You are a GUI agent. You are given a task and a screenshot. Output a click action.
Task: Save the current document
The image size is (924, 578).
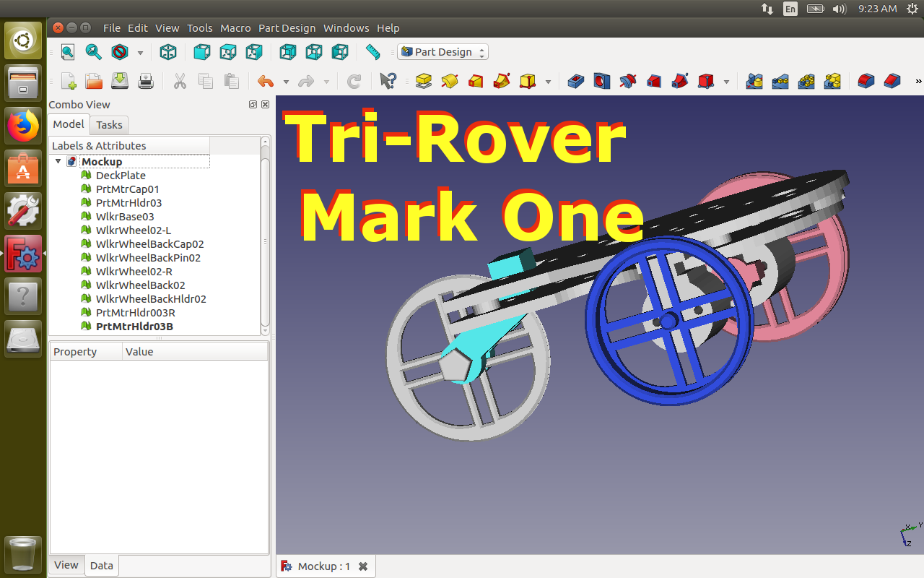pos(120,81)
